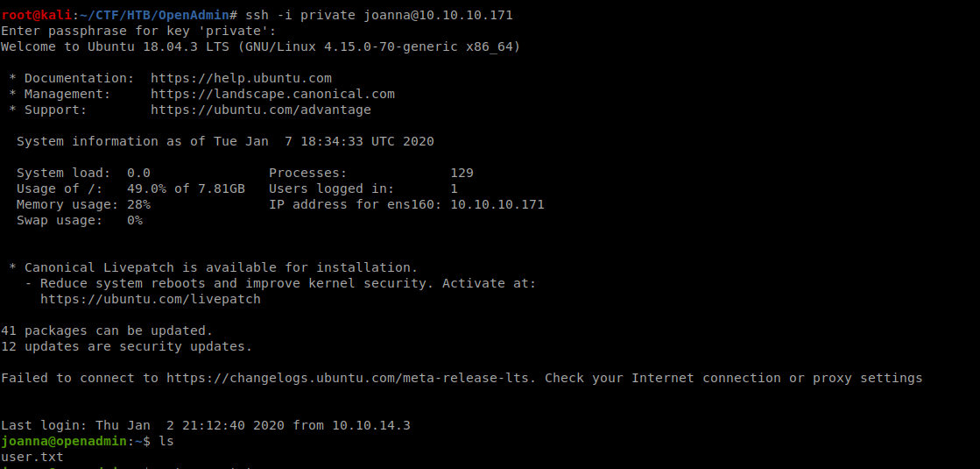
Task: Open the ubuntu.com/livepatch URL
Action: pos(151,299)
